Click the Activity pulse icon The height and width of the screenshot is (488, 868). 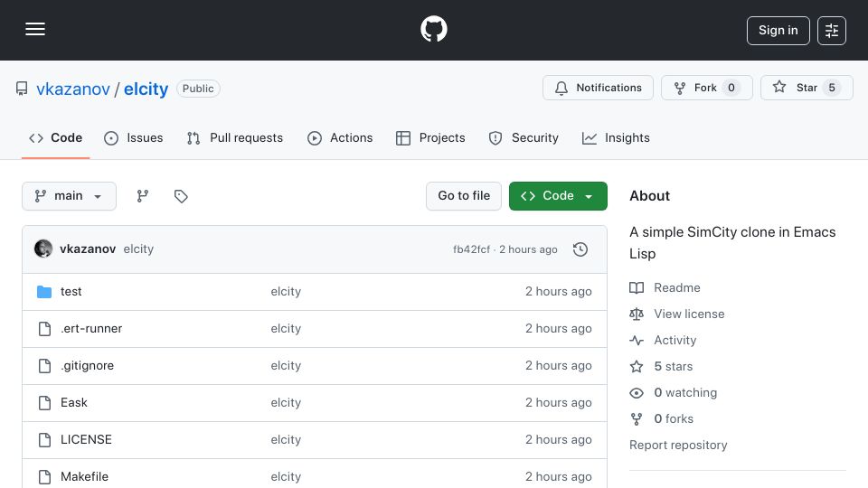[x=637, y=341]
